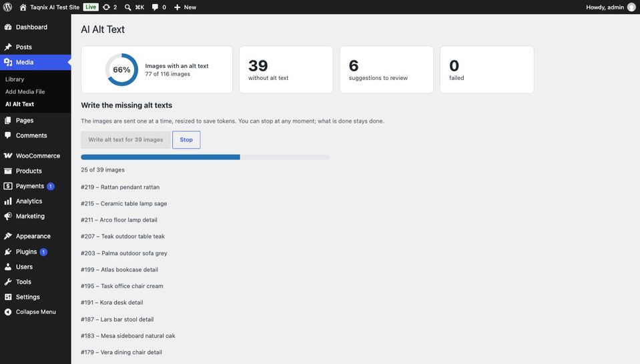Click row '#211 – Arco floor lamp detail'
The width and height of the screenshot is (640, 364).
coord(119,220)
